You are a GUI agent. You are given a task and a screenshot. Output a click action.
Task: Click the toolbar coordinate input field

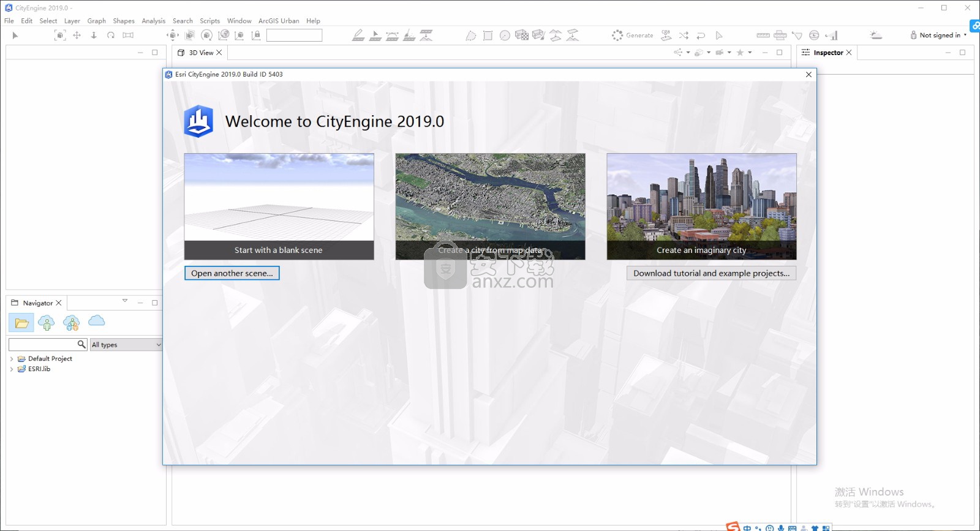point(294,36)
